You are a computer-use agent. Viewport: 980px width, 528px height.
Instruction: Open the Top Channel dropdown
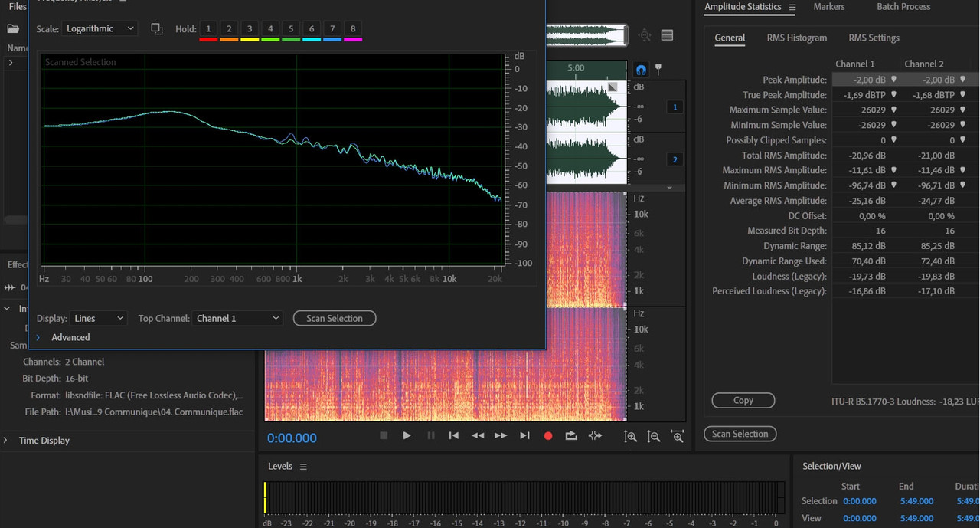pyautogui.click(x=237, y=318)
